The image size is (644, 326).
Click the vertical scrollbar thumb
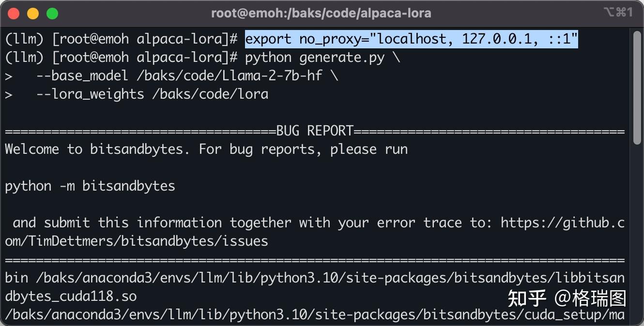point(637,87)
